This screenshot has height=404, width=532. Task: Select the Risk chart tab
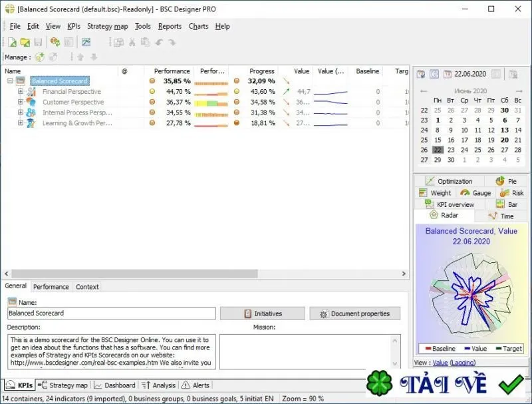tap(512, 193)
